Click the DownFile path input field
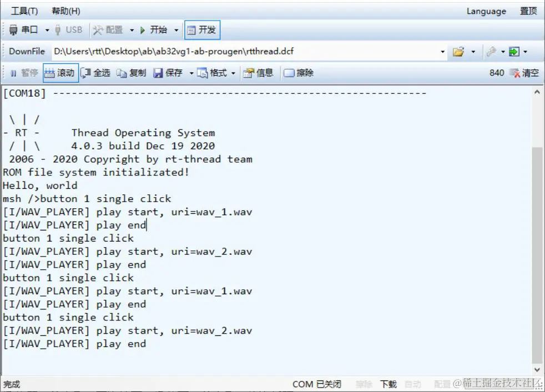 [x=245, y=52]
